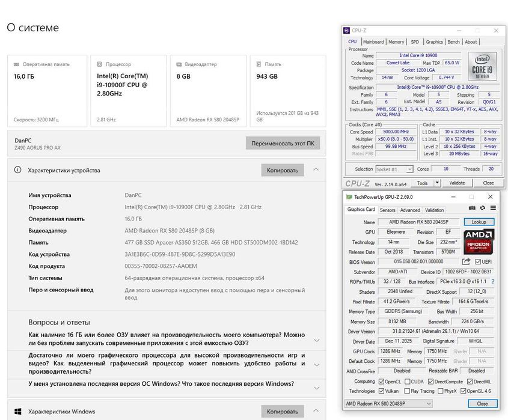Viewport: 508px width, 420px height.
Task: Click the Validate button in CPU-Z
Action: pyautogui.click(x=457, y=183)
